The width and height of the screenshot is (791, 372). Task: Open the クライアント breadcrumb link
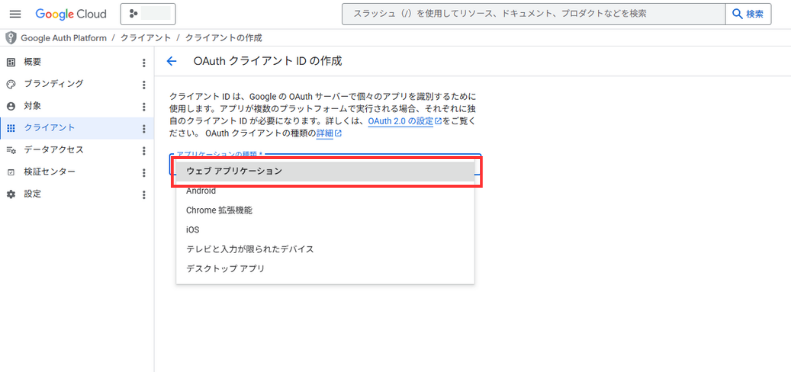pos(145,38)
